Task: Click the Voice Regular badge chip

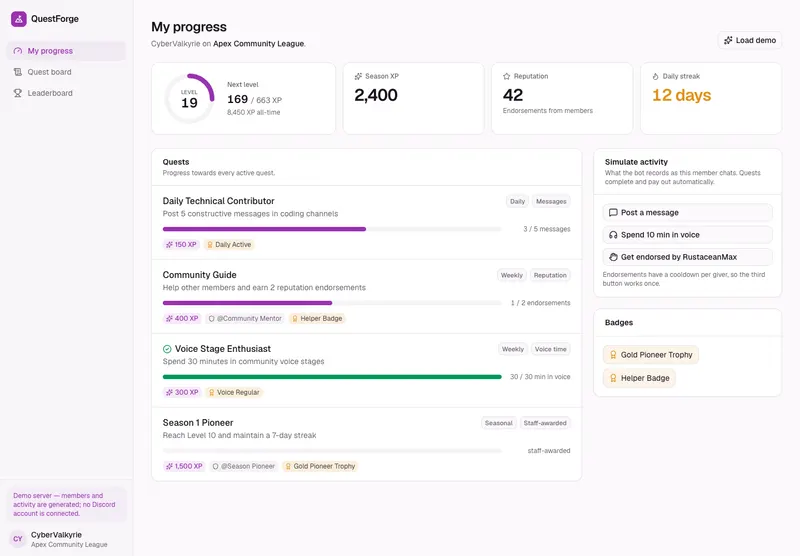Action: [234, 392]
